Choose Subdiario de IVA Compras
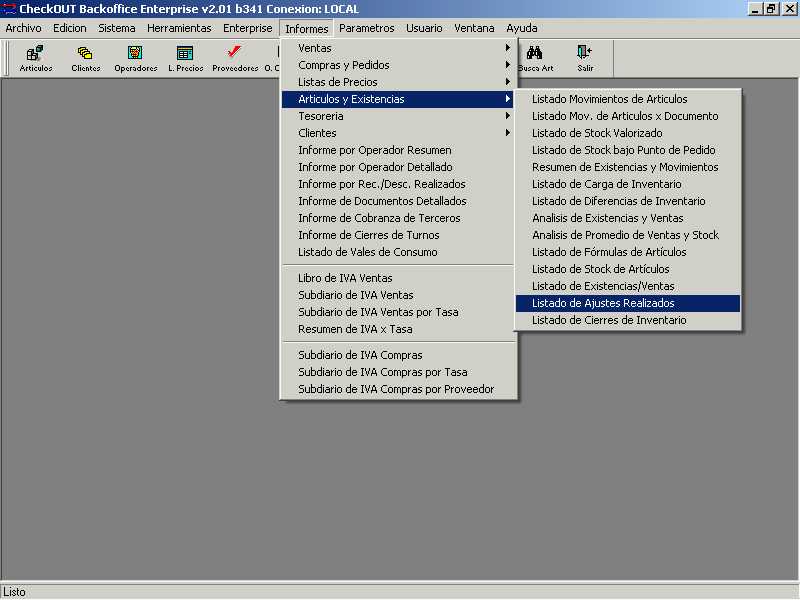Screen dimensions: 800x600 coord(397,355)
